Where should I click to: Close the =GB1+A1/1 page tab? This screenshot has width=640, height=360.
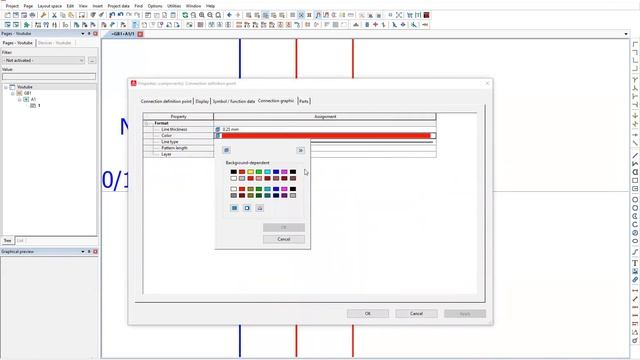[140, 34]
